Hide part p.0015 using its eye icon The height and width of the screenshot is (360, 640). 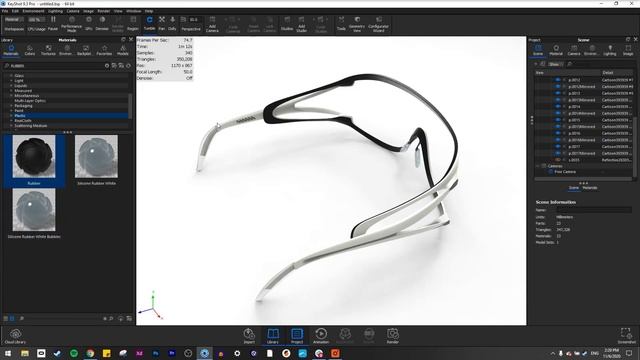pos(558,120)
